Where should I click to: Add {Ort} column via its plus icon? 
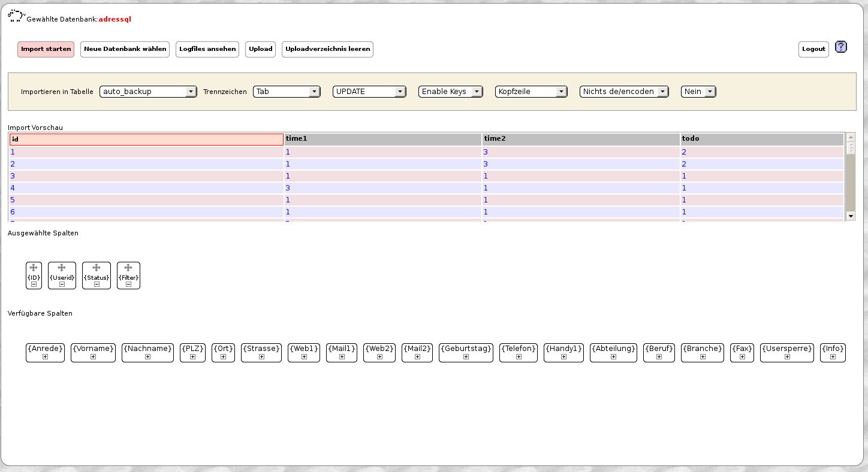click(x=223, y=357)
